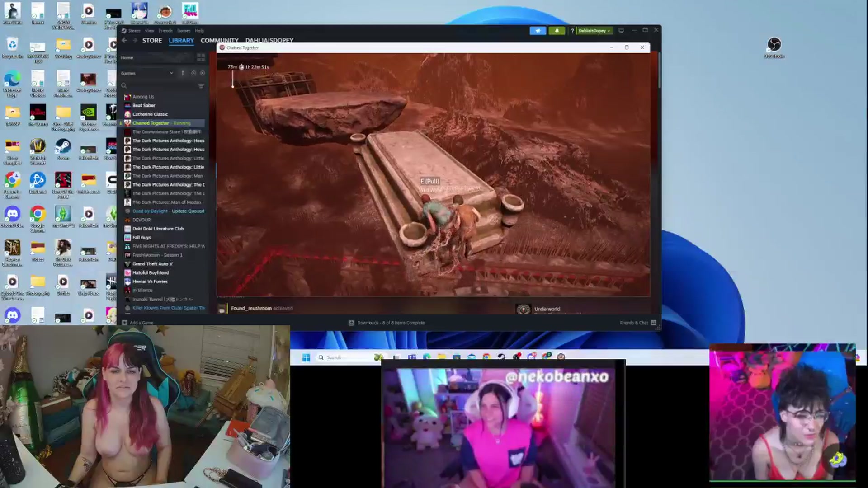Open the Help menu in Steam

pyautogui.click(x=199, y=31)
